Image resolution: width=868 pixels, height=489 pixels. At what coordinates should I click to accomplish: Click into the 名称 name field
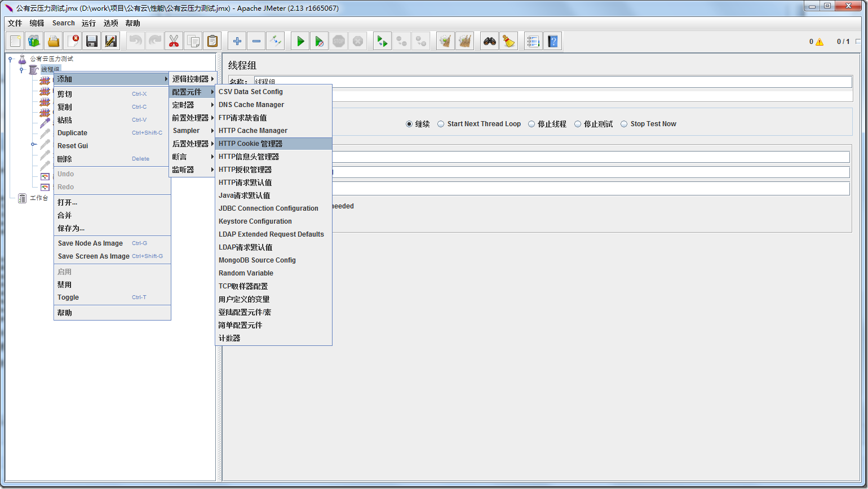(x=552, y=82)
